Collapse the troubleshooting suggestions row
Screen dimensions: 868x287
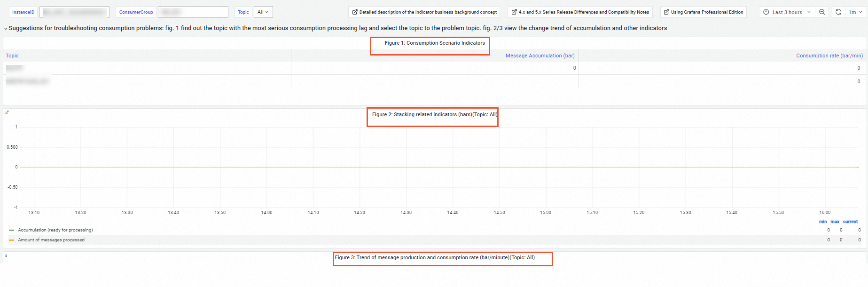tap(6, 28)
